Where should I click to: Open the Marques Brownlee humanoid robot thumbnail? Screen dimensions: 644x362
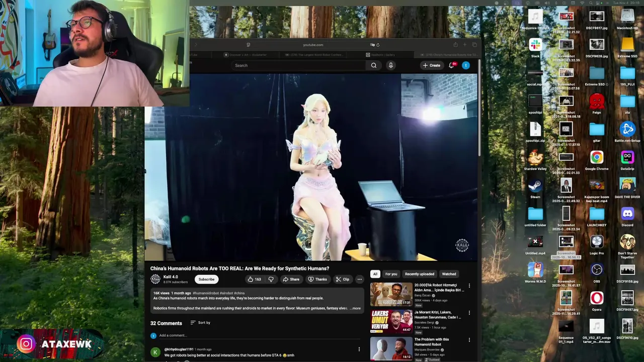coord(391,349)
